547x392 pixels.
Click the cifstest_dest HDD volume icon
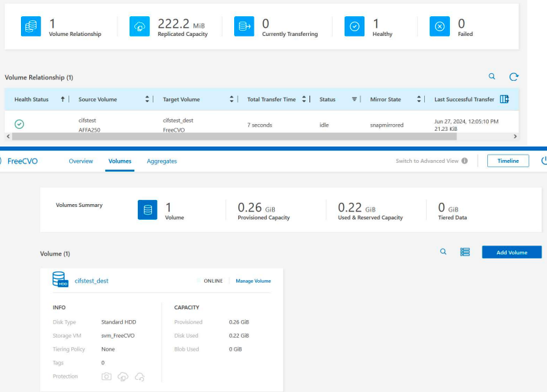coord(60,279)
